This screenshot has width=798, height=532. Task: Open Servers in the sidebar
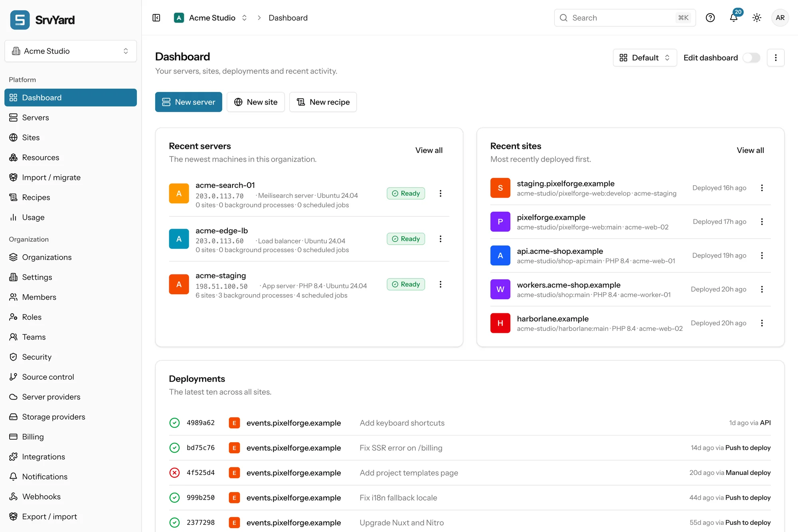coord(71,117)
